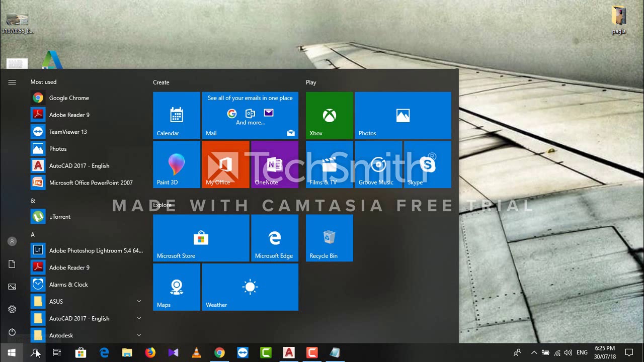Open Task View on the taskbar
The width and height of the screenshot is (644, 362).
57,352
